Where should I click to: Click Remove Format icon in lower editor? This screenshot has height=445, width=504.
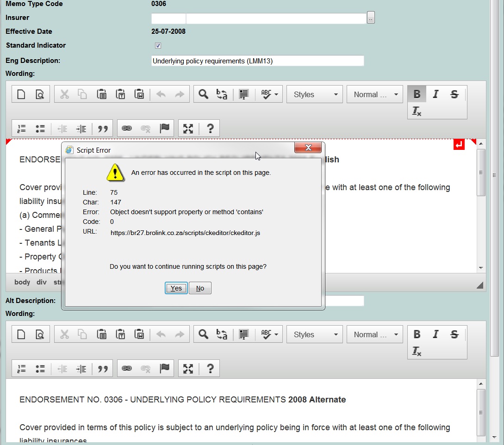(x=417, y=352)
